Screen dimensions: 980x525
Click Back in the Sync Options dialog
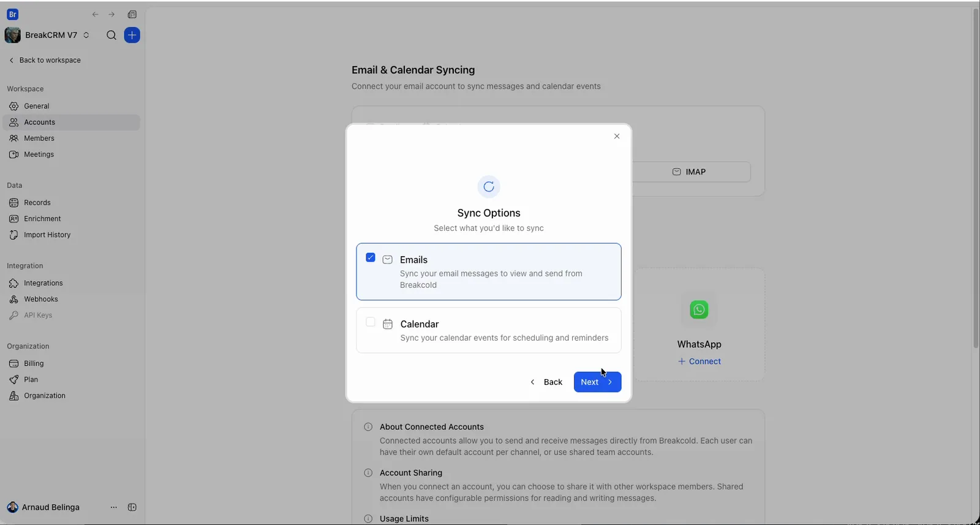click(546, 382)
